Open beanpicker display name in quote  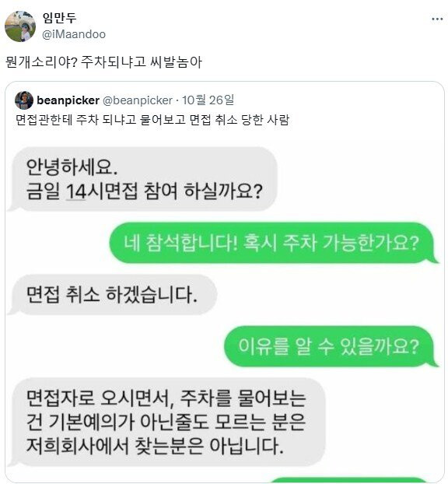click(68, 100)
